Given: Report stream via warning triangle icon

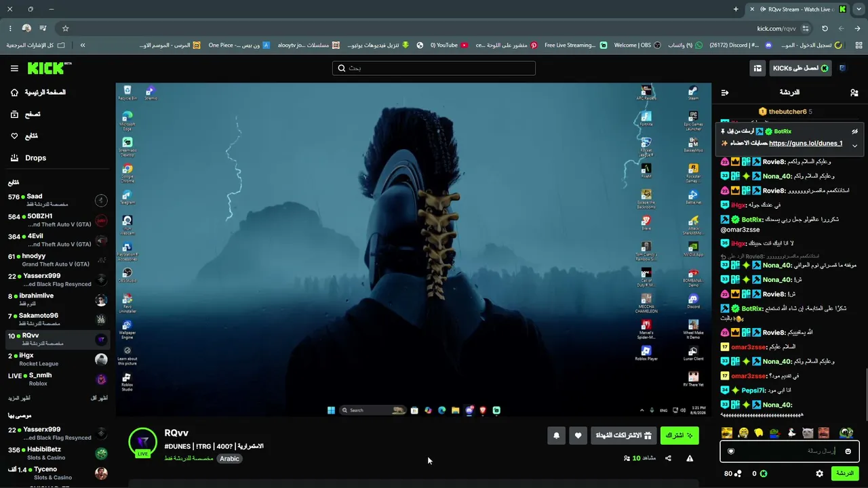Looking at the screenshot, I should pyautogui.click(x=690, y=458).
